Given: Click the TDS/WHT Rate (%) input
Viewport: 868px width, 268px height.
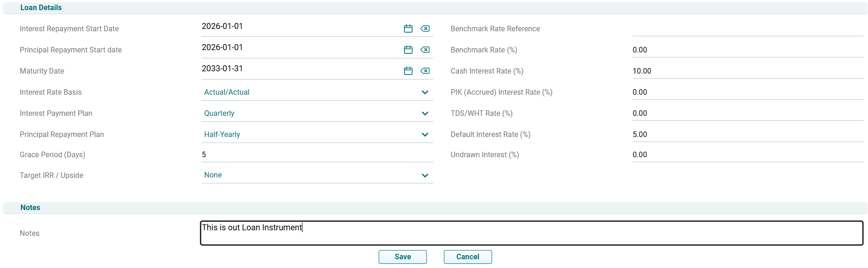Looking at the screenshot, I should point(747,113).
